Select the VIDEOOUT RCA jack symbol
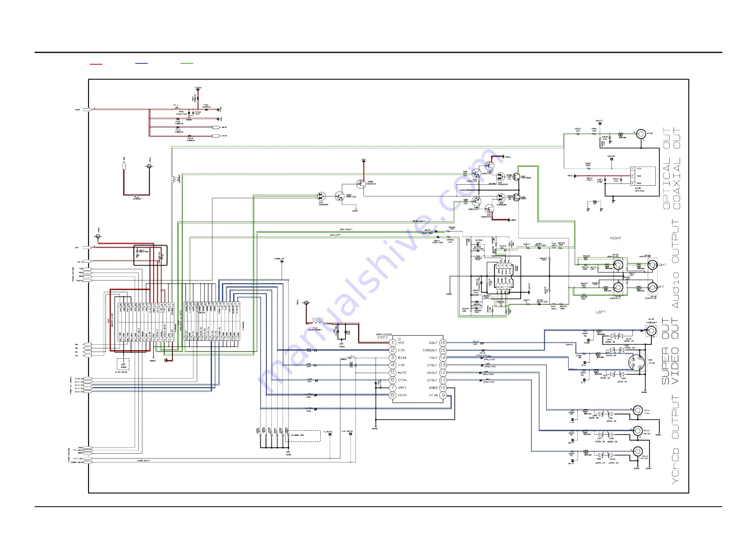 pos(651,331)
